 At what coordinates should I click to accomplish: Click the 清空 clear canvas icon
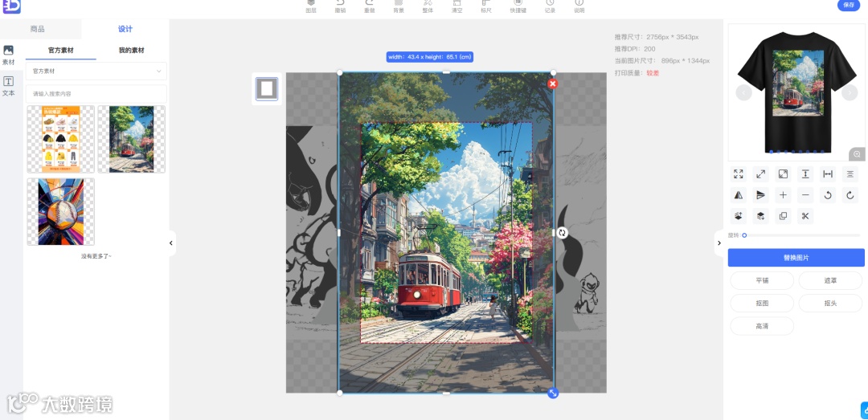point(457,6)
